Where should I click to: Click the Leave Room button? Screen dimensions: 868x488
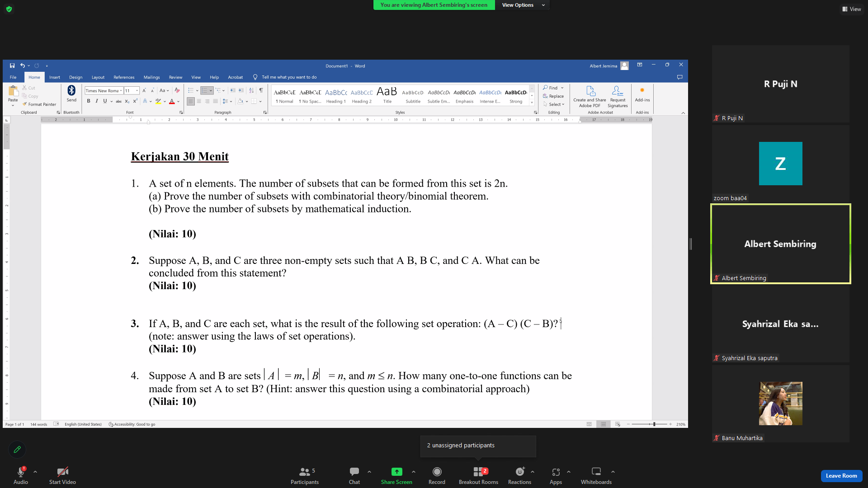coord(841,476)
